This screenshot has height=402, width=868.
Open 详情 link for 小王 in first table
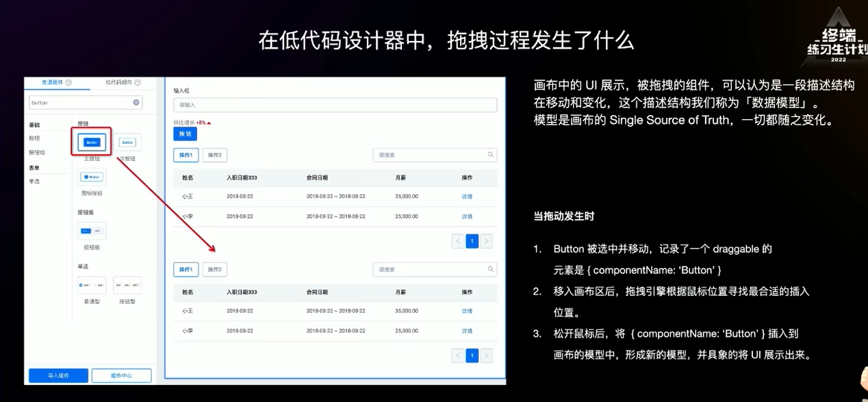pos(467,197)
